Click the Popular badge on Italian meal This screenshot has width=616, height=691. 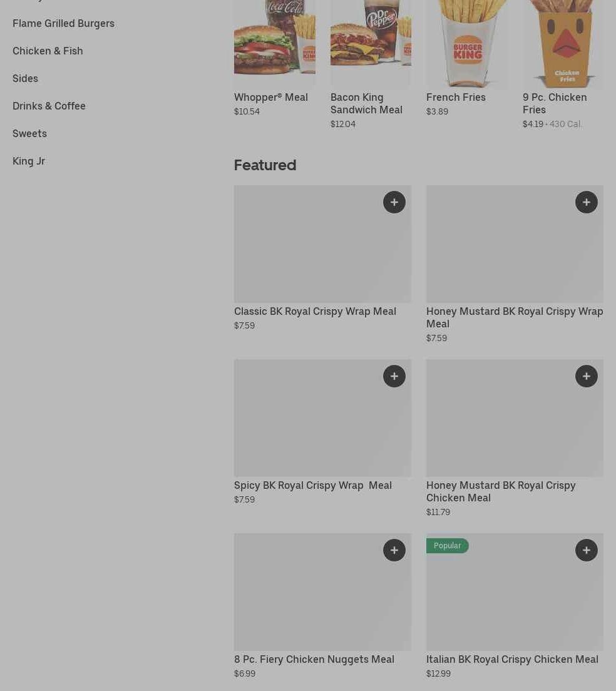(x=447, y=546)
